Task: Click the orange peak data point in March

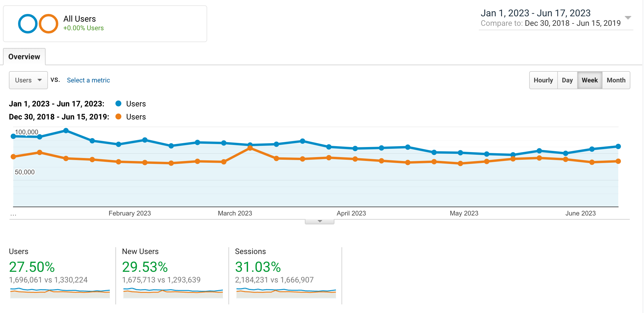Action: [250, 148]
